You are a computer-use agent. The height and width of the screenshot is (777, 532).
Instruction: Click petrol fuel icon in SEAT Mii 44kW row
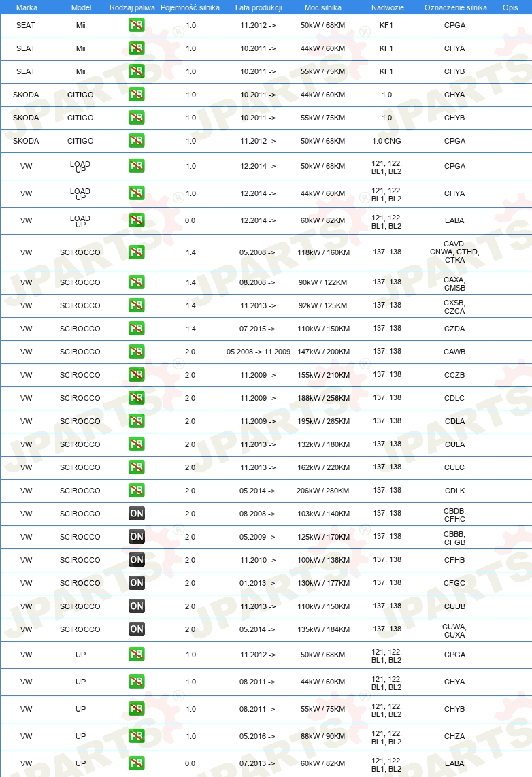point(136,48)
